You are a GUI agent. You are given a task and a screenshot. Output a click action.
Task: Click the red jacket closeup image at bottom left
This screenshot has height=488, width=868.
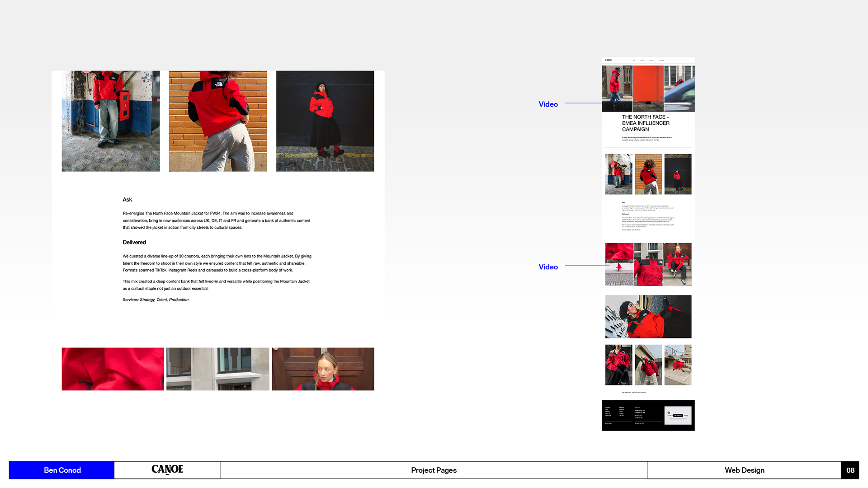coord(113,369)
